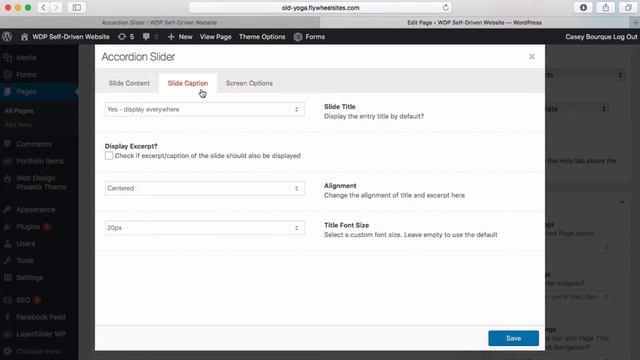This screenshot has width=640, height=360.
Task: Click the Forms item in sidebar
Action: [x=27, y=75]
